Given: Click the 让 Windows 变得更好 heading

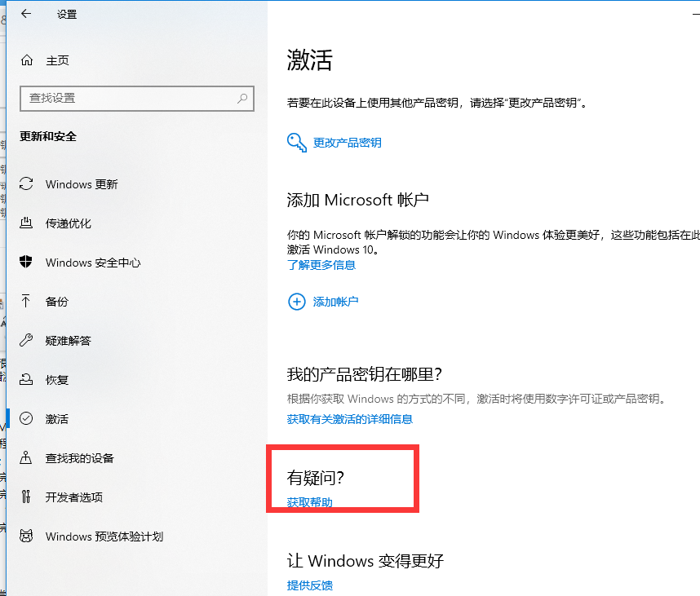Looking at the screenshot, I should [366, 561].
